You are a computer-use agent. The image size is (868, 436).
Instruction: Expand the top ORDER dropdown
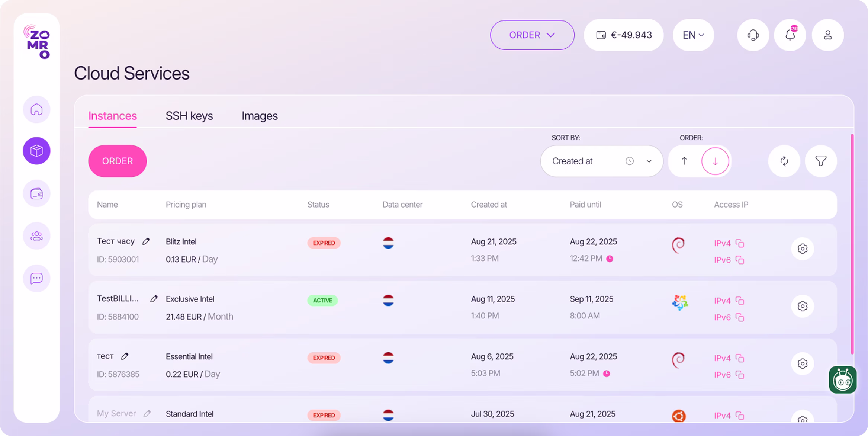532,35
